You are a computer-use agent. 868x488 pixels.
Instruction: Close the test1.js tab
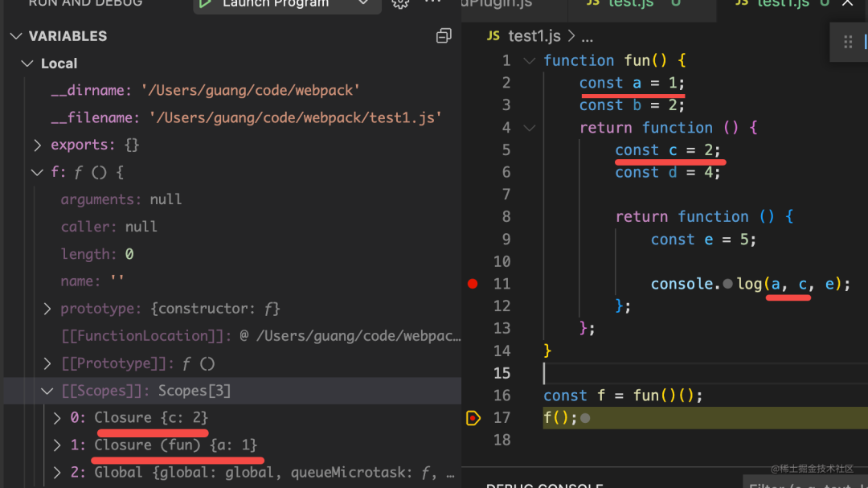848,3
